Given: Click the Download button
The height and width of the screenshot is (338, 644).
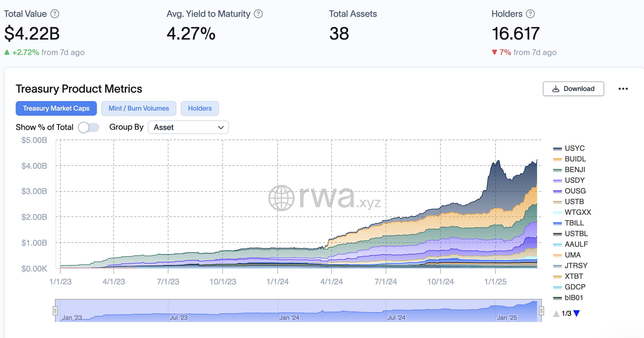Looking at the screenshot, I should coord(573,89).
